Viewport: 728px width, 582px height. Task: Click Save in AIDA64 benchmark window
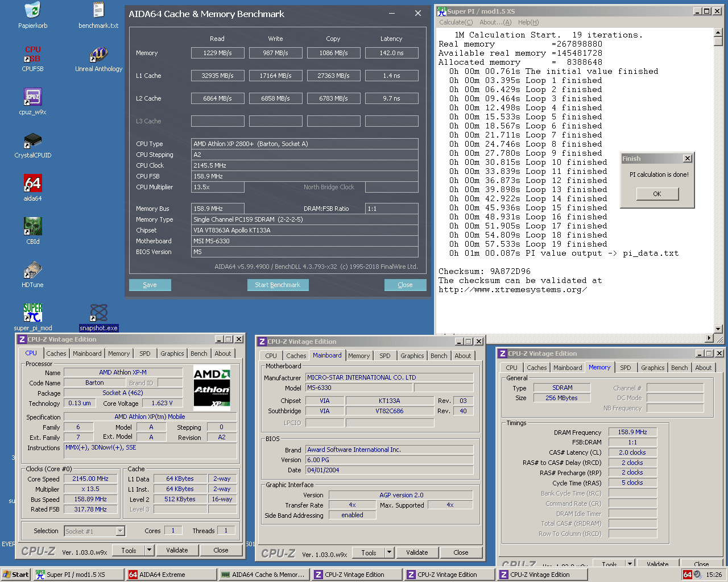[x=150, y=285]
